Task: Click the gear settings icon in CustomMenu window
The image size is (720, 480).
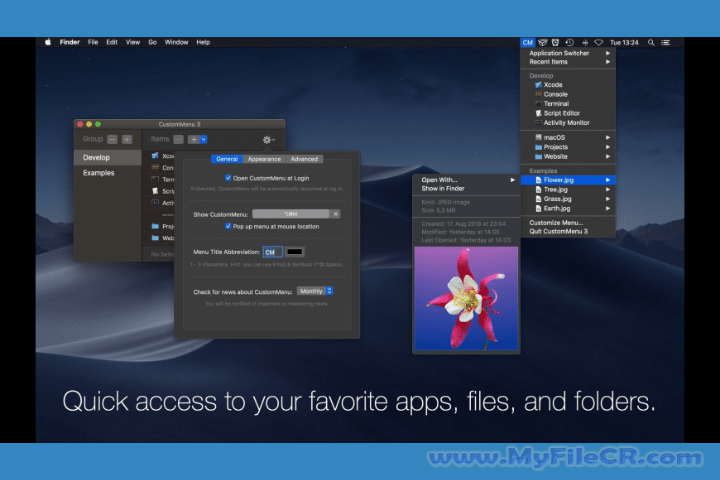Action: click(268, 140)
